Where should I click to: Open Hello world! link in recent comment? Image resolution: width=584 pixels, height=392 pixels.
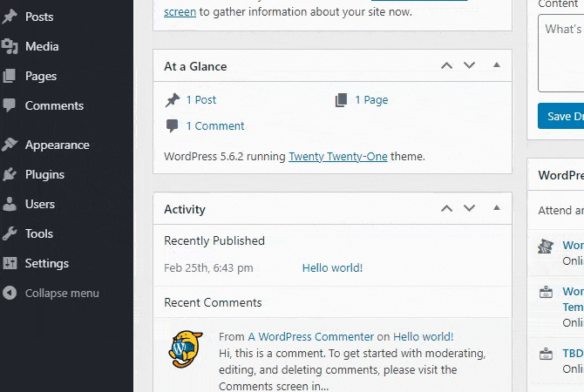click(424, 337)
